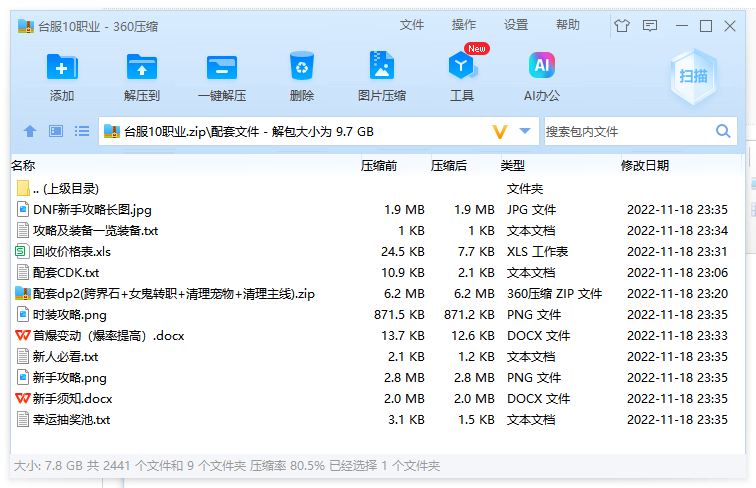This screenshot has height=488, width=756.
Task: Minimize the 360压缩 window
Action: pyautogui.click(x=682, y=26)
